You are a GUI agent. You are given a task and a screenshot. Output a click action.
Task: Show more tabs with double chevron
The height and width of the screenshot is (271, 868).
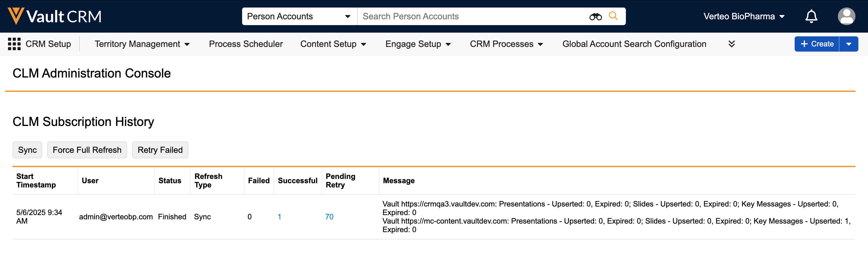tap(731, 44)
